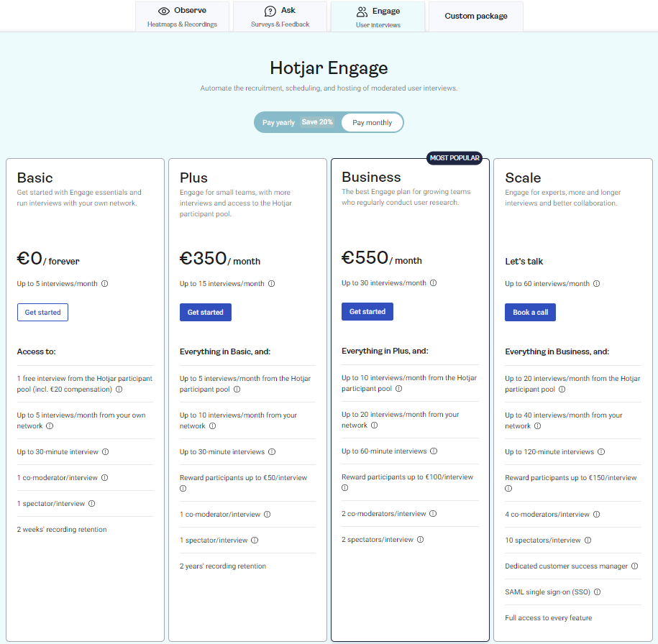Click the Save 20% label
The image size is (658, 644).
[317, 122]
